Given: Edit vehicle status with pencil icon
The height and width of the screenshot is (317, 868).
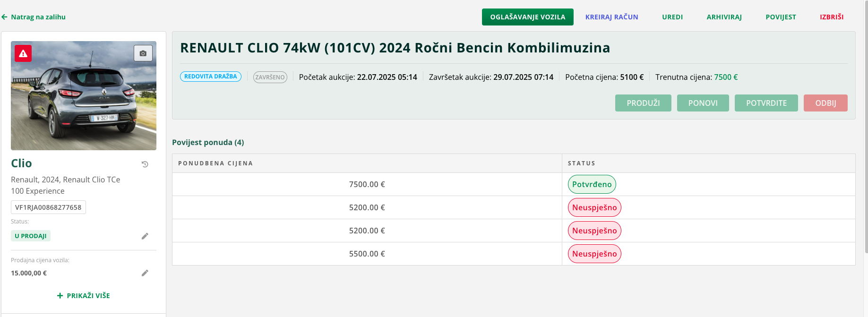Looking at the screenshot, I should click(145, 236).
